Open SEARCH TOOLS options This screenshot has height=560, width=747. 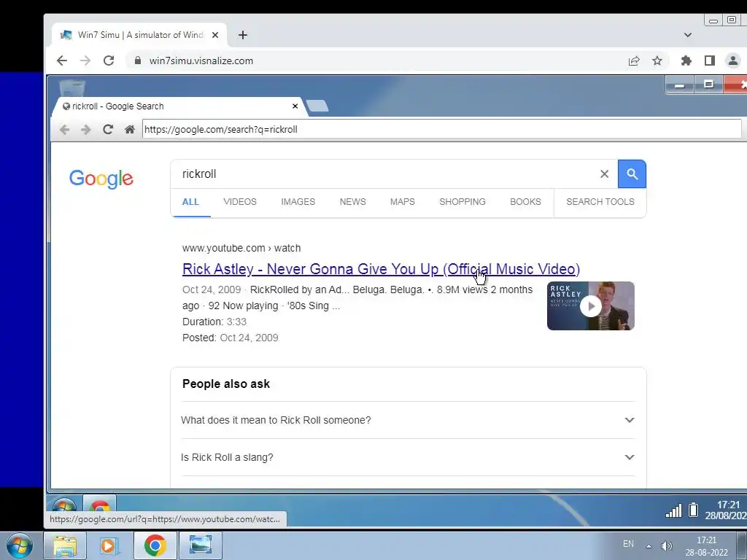[x=600, y=202]
